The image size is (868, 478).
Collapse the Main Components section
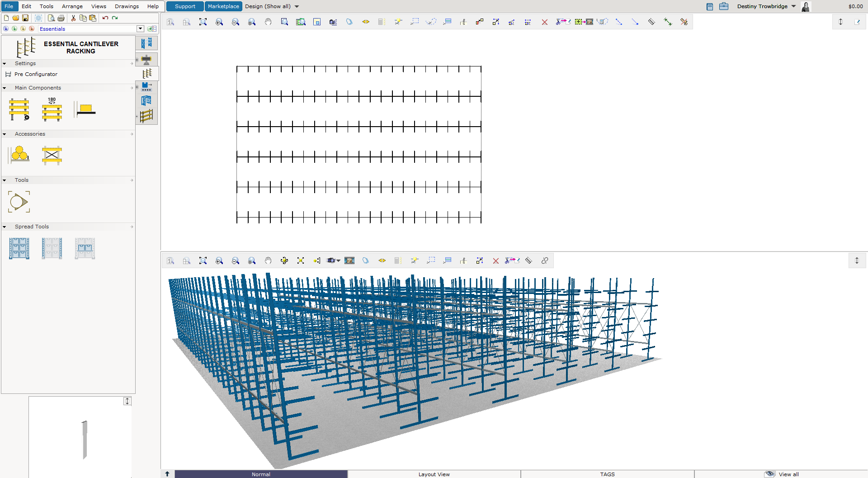pos(5,88)
